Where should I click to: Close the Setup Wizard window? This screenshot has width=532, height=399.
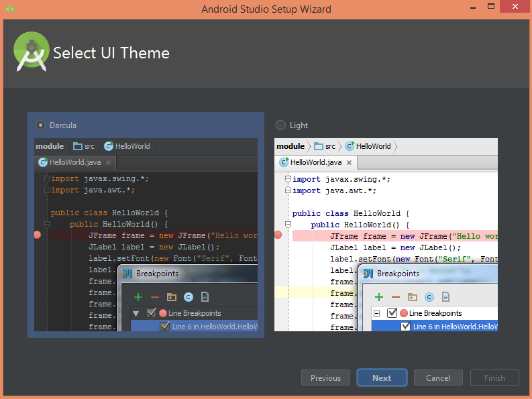(515, 7)
